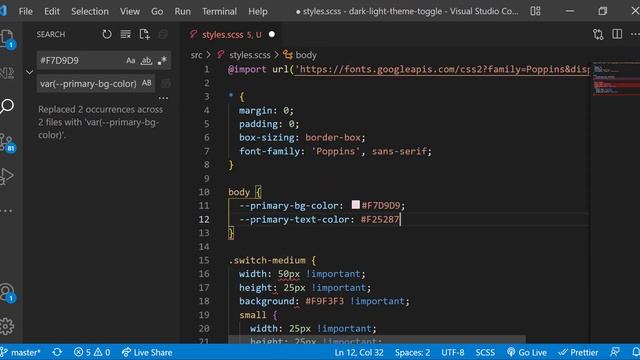This screenshot has height=360, width=640.
Task: Open the File menu
Action: [x=26, y=11]
